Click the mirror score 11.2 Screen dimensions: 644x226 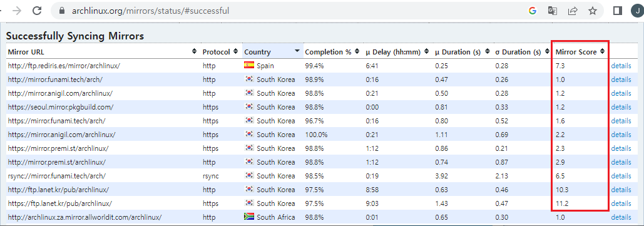[x=561, y=203]
